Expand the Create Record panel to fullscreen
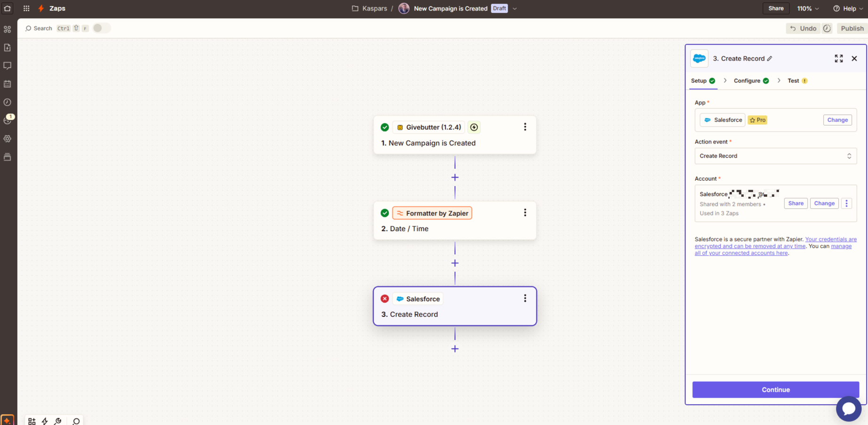Viewport: 868px width, 425px height. tap(838, 58)
